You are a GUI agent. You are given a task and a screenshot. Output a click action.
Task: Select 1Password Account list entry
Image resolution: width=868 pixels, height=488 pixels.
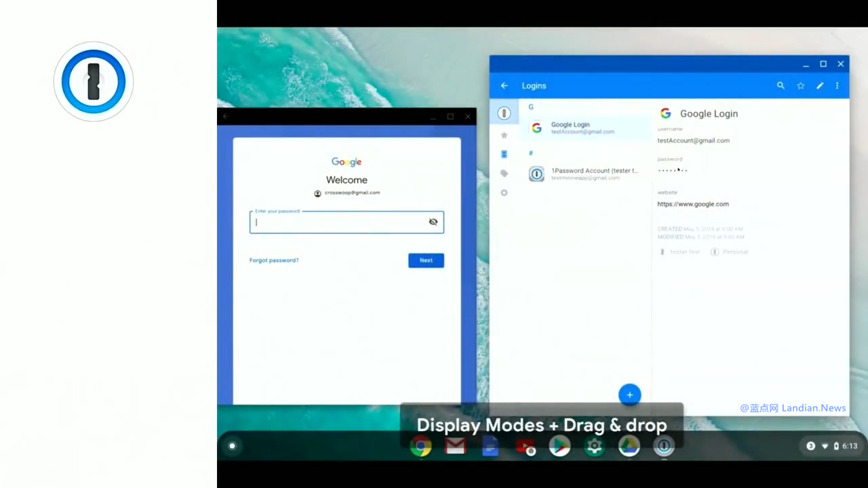tap(585, 174)
